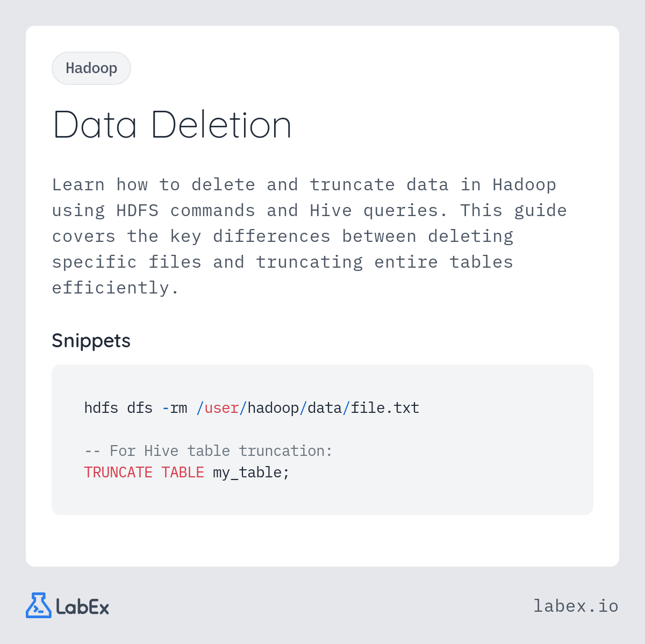
Task: Click the word 'Hive' in description
Action: click(x=331, y=211)
